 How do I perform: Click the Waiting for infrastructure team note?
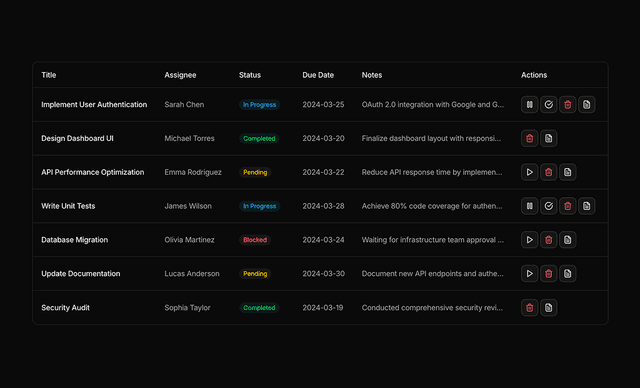pyautogui.click(x=433, y=240)
